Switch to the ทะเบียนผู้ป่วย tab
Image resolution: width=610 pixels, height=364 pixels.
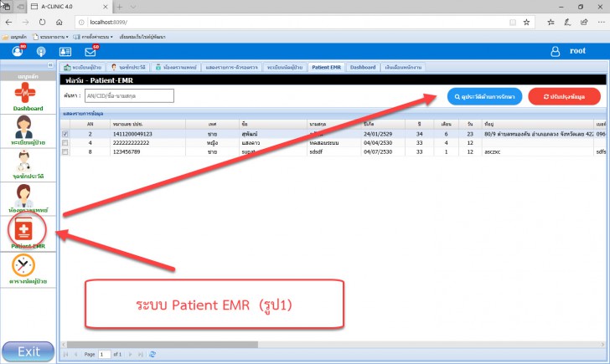coord(82,67)
